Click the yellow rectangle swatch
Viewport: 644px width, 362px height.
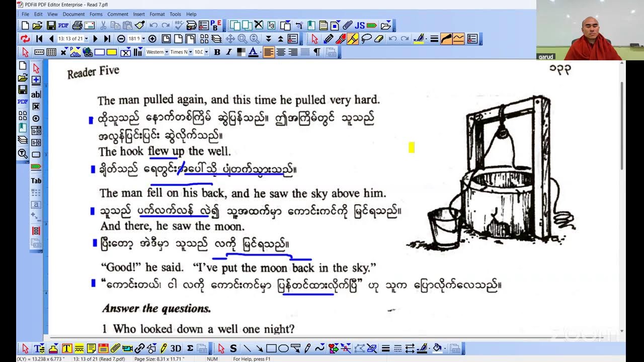click(112, 52)
